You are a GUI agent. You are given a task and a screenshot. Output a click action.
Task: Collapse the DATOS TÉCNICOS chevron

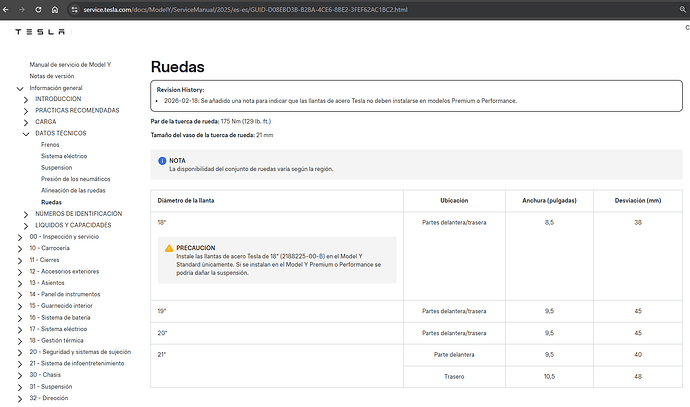pos(26,134)
